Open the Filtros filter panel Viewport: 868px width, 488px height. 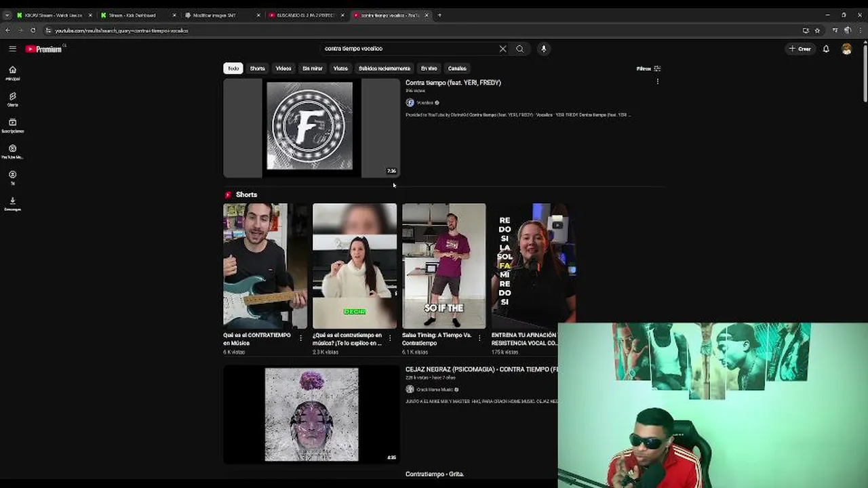click(x=648, y=68)
